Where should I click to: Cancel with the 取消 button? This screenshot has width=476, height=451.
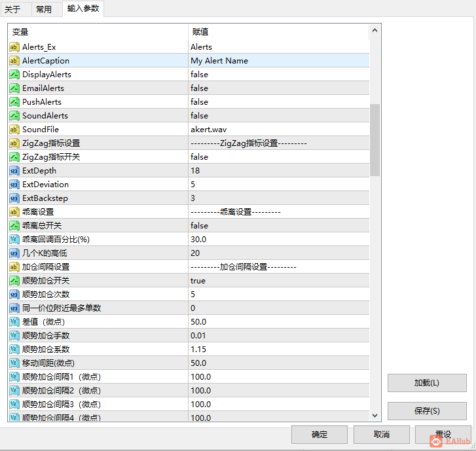click(x=382, y=435)
